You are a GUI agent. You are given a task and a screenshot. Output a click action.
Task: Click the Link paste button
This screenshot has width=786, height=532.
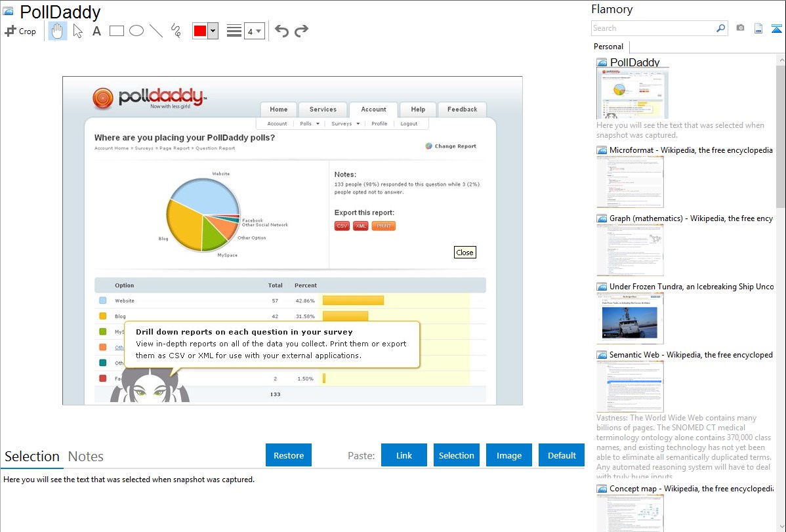click(x=404, y=455)
